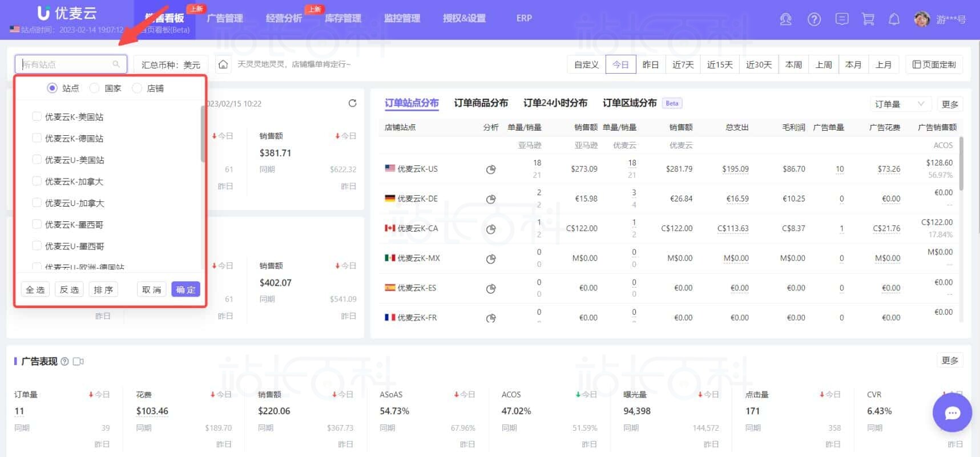Screen dimensions: 980x457
Task: Click 更多 in the 广告表现 section
Action: pyautogui.click(x=950, y=360)
